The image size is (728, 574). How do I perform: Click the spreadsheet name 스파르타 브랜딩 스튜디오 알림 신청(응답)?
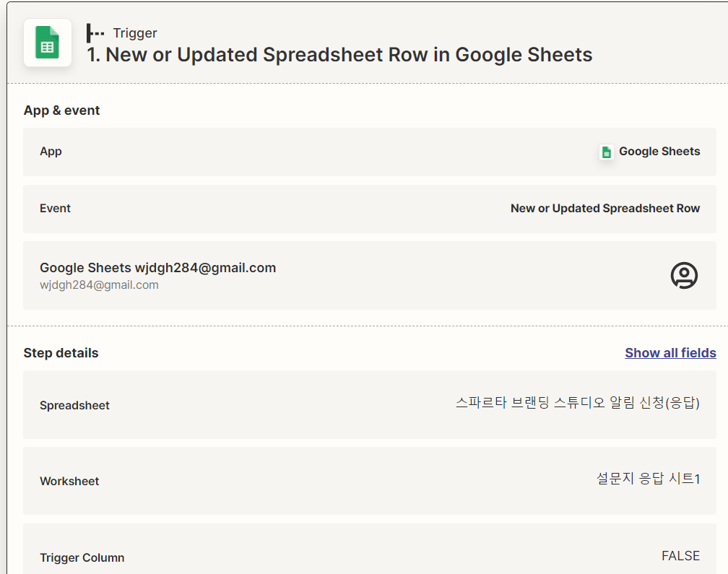[578, 402]
